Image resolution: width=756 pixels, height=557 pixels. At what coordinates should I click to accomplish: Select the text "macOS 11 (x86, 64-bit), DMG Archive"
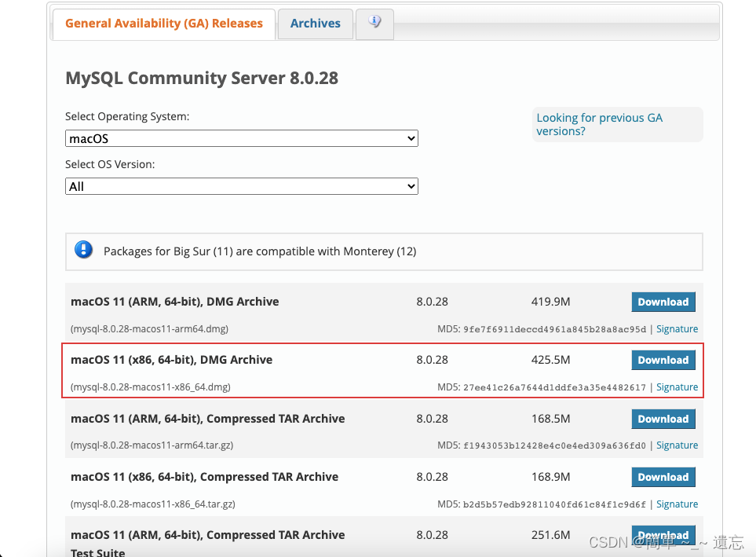(171, 360)
